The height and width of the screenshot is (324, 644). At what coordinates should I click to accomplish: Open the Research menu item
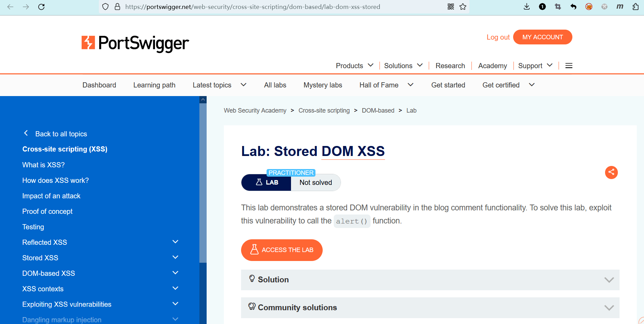coord(450,66)
